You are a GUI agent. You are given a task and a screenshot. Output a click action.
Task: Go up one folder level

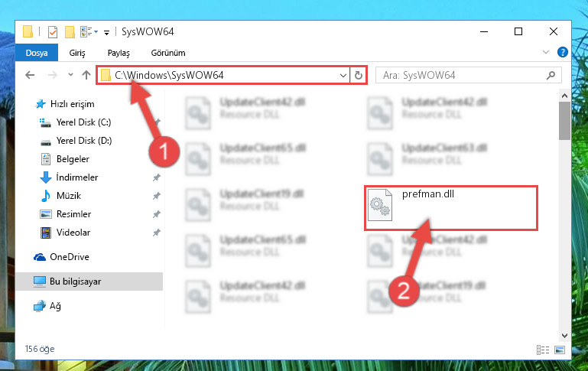86,76
